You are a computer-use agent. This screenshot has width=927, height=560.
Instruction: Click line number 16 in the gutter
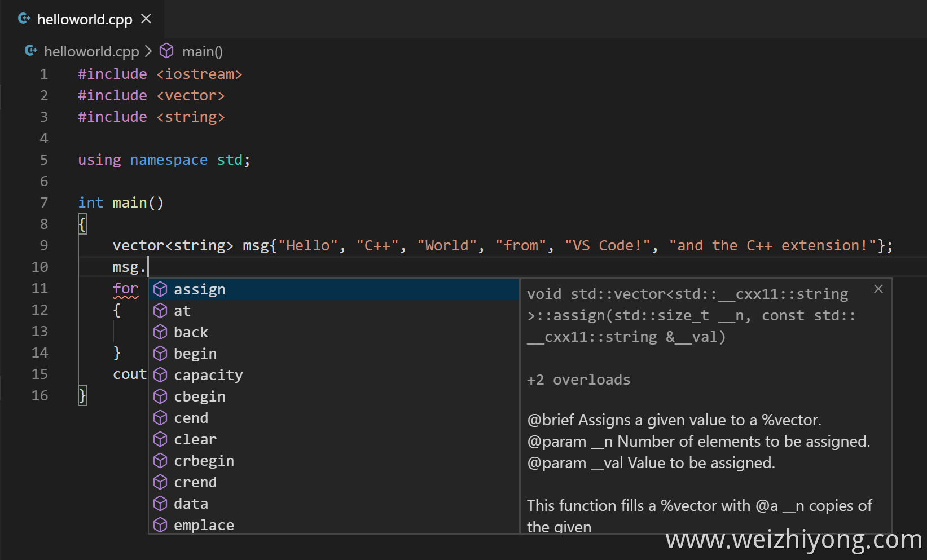(x=39, y=395)
